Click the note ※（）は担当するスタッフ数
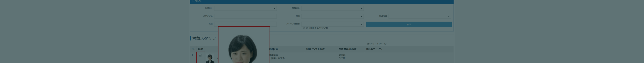Image resolution: width=644 pixels, height=63 pixels. pyautogui.click(x=315, y=28)
